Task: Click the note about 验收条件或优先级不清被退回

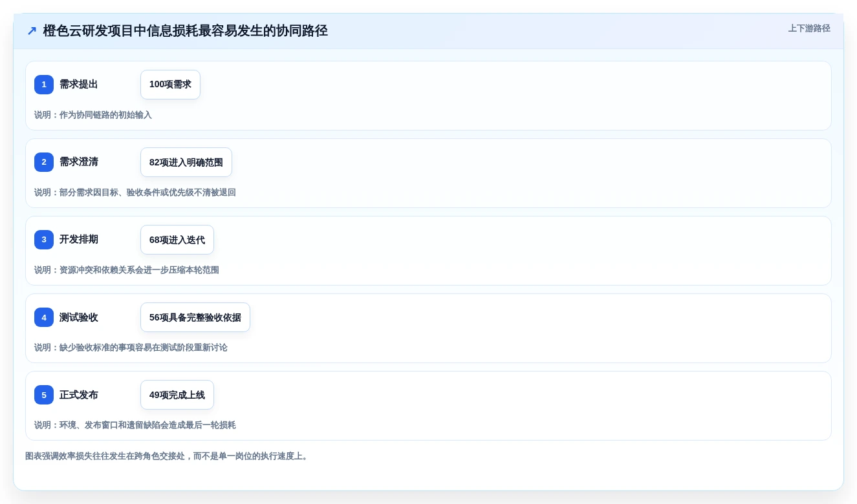Action: (x=135, y=193)
